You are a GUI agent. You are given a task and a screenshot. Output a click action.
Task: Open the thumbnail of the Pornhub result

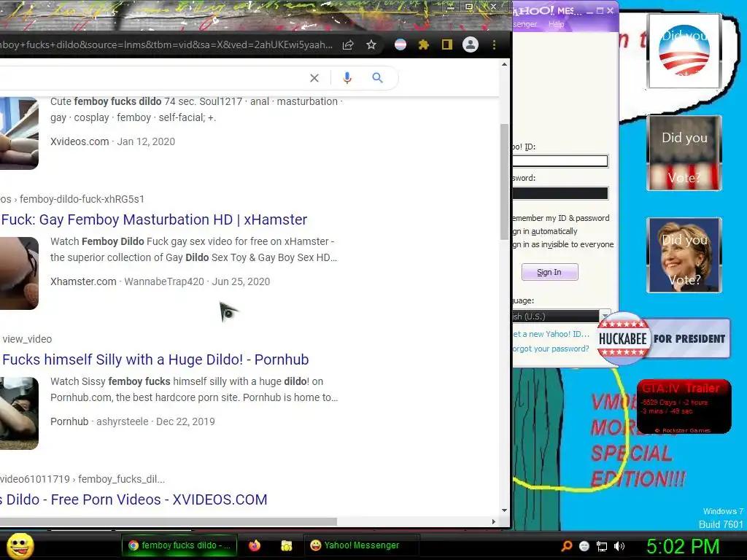click(x=19, y=413)
